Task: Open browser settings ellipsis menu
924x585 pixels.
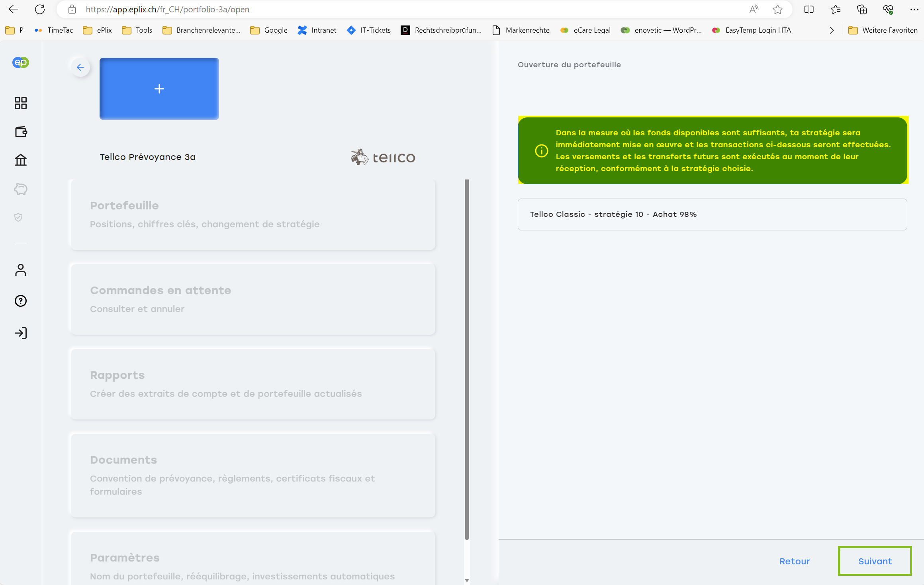Action: pyautogui.click(x=914, y=9)
